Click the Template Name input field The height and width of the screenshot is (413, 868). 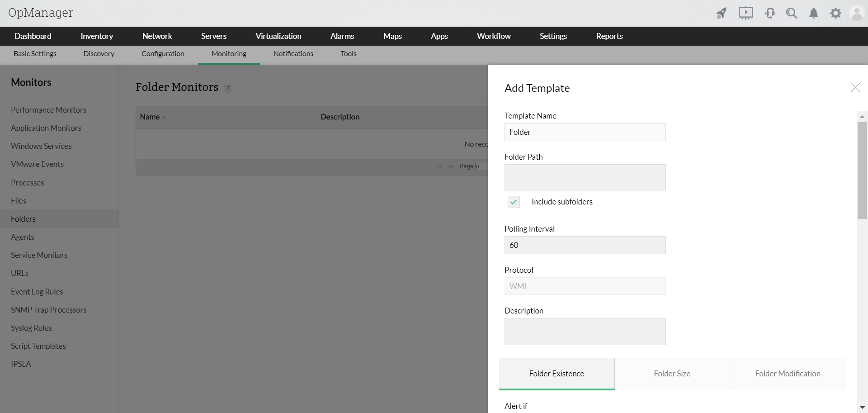click(x=585, y=132)
